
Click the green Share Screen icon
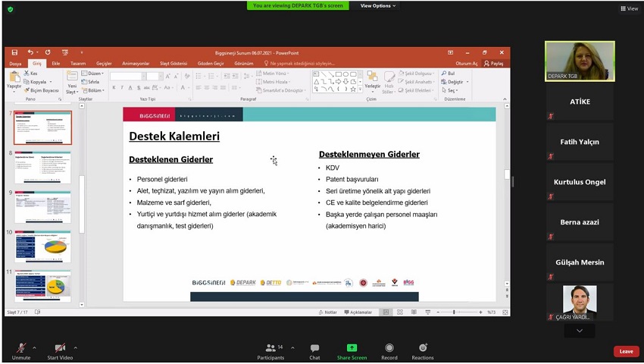[x=352, y=348]
